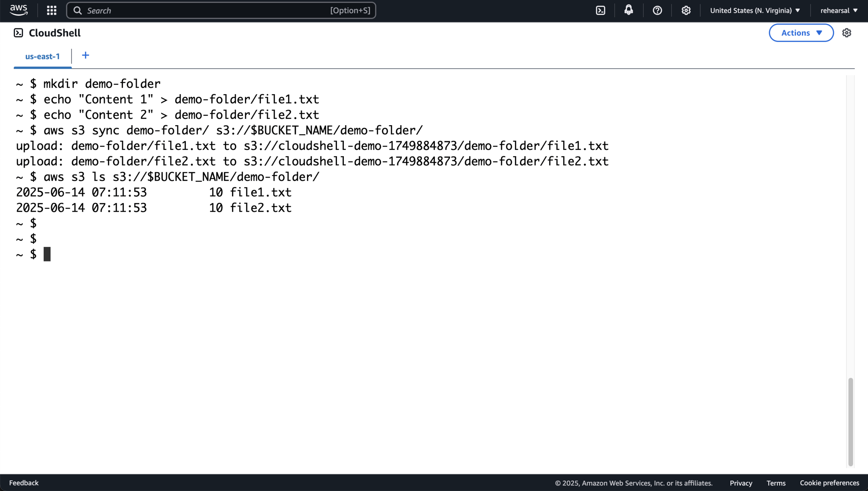The width and height of the screenshot is (868, 491).
Task: Click the Feedback link in footer
Action: [x=24, y=483]
